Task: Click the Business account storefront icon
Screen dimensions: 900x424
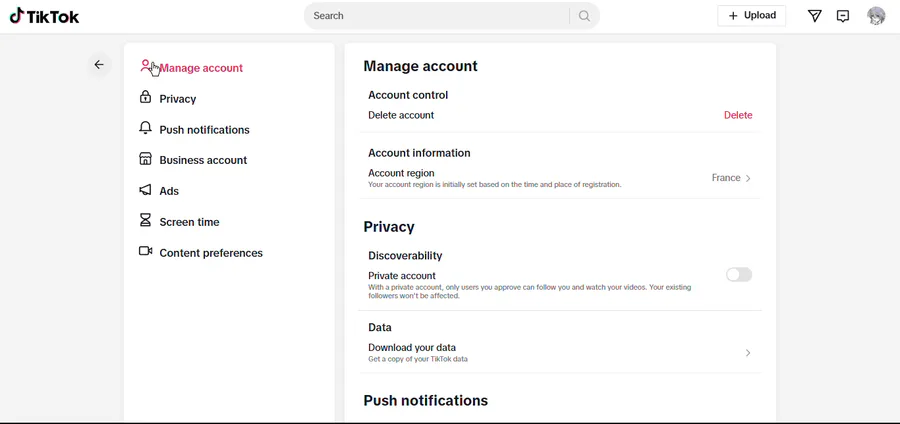Action: pos(145,159)
